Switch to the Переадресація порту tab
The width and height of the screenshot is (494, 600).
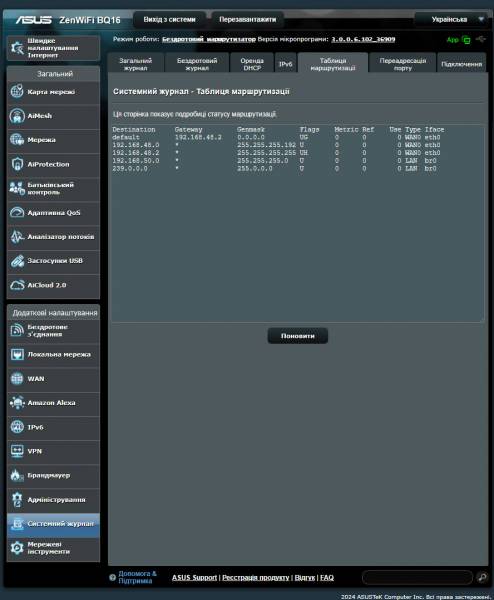[x=403, y=64]
